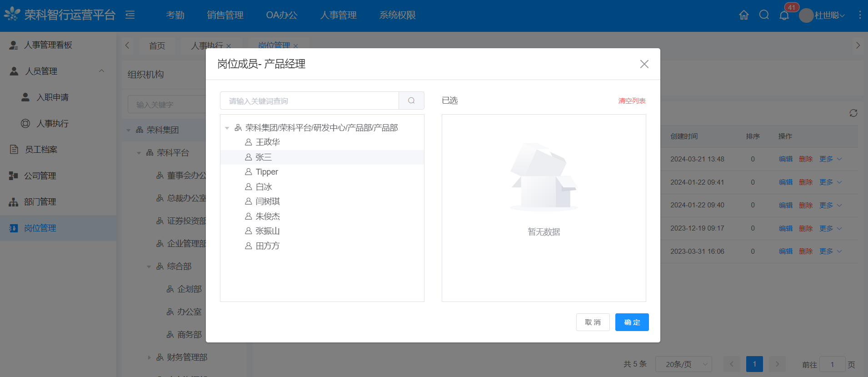Open the 杜世聪 user account dropdown
The height and width of the screenshot is (377, 868).
(x=823, y=15)
